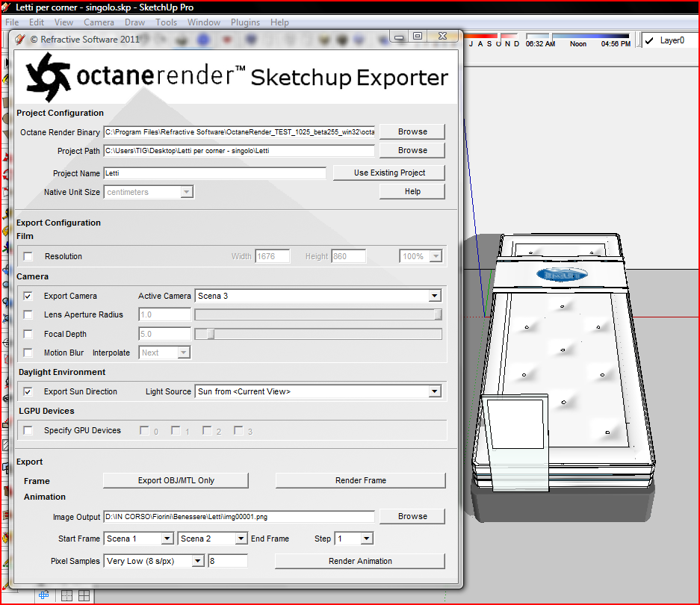Click the Lens Aperture Radius 1.0 value field
This screenshot has height=605, width=700.
coord(165,314)
